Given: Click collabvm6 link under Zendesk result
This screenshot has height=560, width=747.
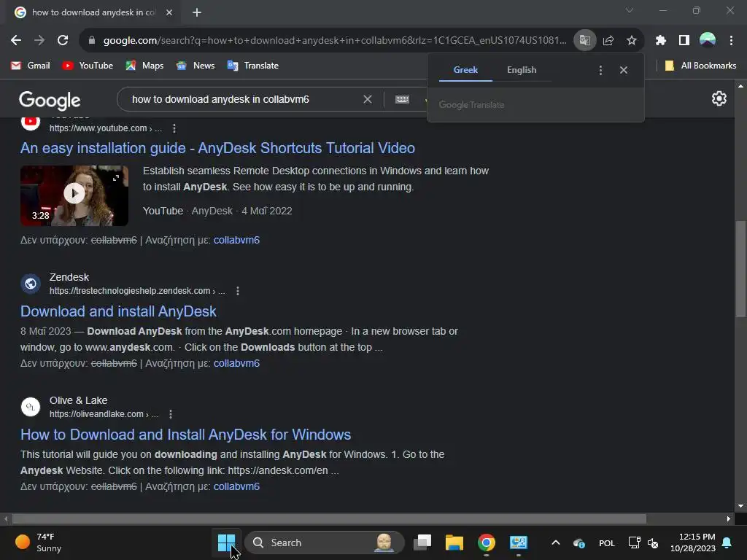Looking at the screenshot, I should [x=236, y=363].
